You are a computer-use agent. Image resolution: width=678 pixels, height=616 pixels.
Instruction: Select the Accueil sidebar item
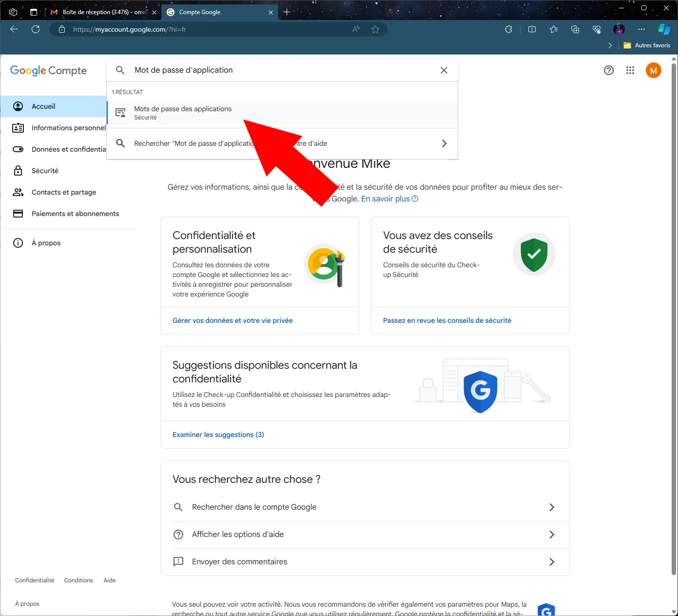[x=54, y=106]
